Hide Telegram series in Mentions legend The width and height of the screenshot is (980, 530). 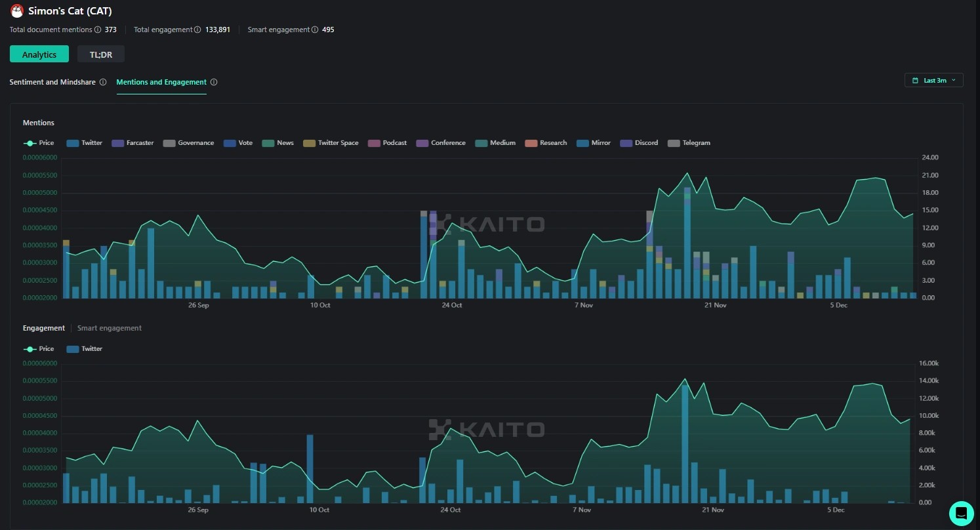click(689, 143)
